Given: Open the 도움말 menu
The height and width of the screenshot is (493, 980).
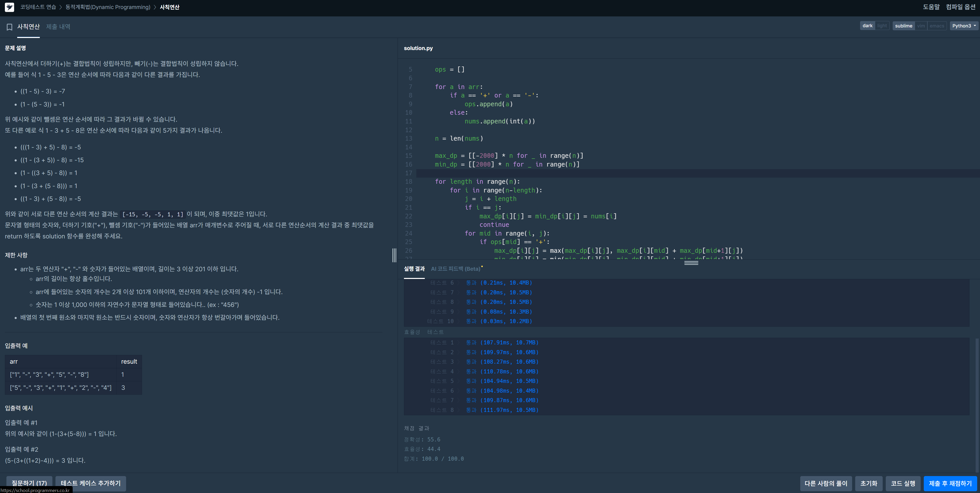Looking at the screenshot, I should click(931, 7).
